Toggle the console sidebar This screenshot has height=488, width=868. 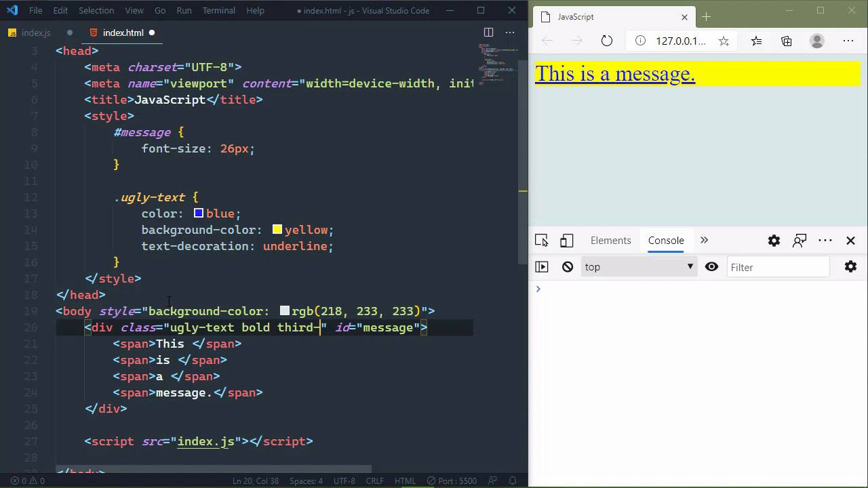[x=542, y=267]
